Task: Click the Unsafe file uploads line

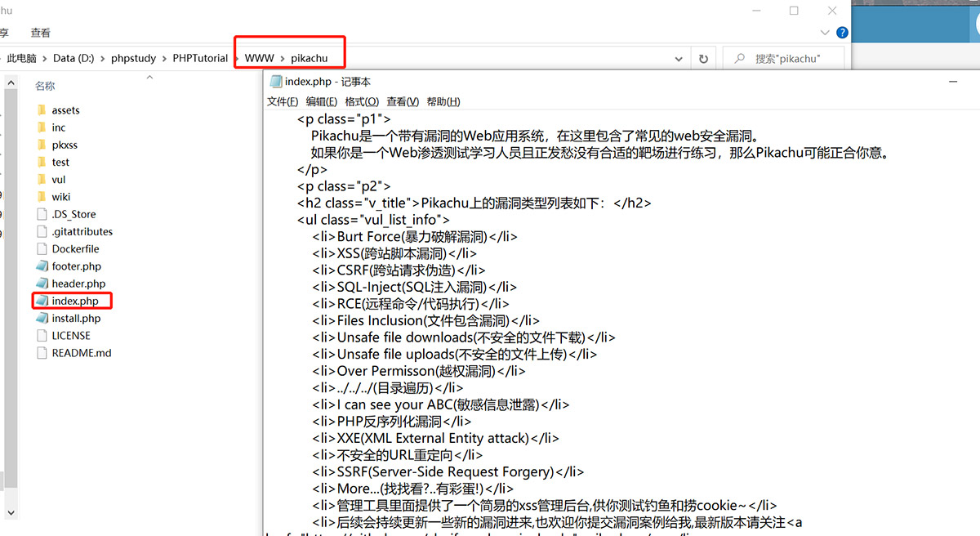Action: click(x=454, y=355)
